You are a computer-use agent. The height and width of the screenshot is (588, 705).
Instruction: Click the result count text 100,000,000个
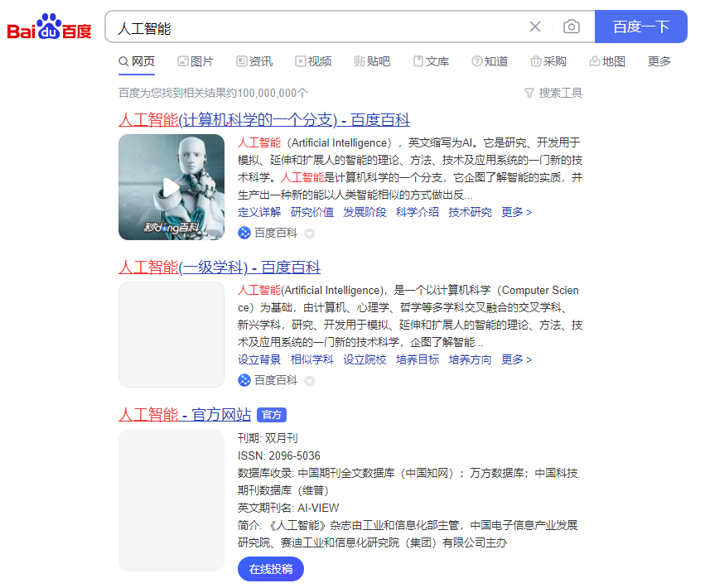click(x=273, y=93)
